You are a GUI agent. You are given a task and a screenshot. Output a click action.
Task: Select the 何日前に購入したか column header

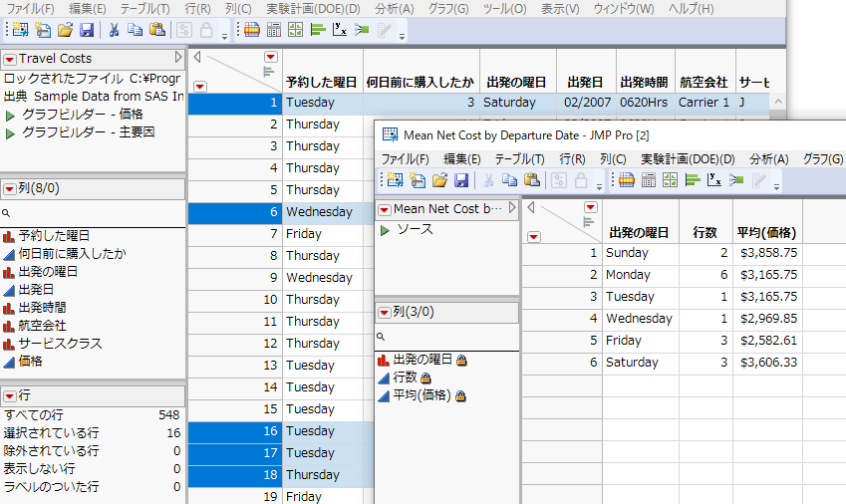421,82
